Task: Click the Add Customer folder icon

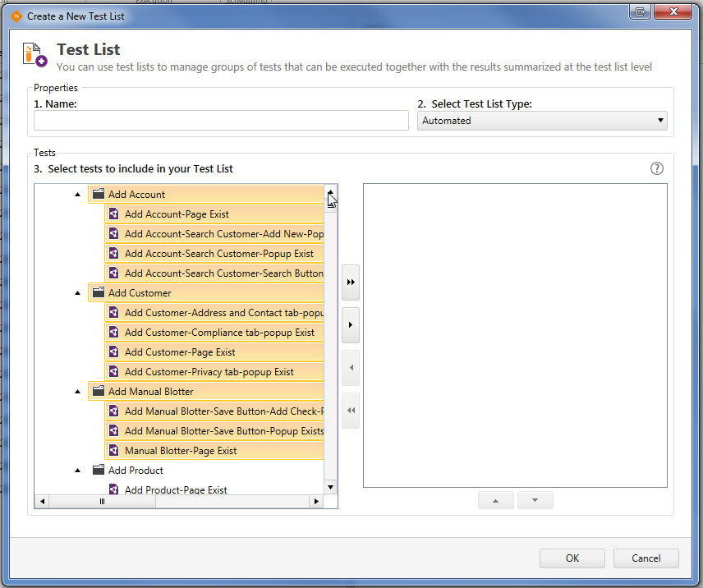Action: click(99, 293)
